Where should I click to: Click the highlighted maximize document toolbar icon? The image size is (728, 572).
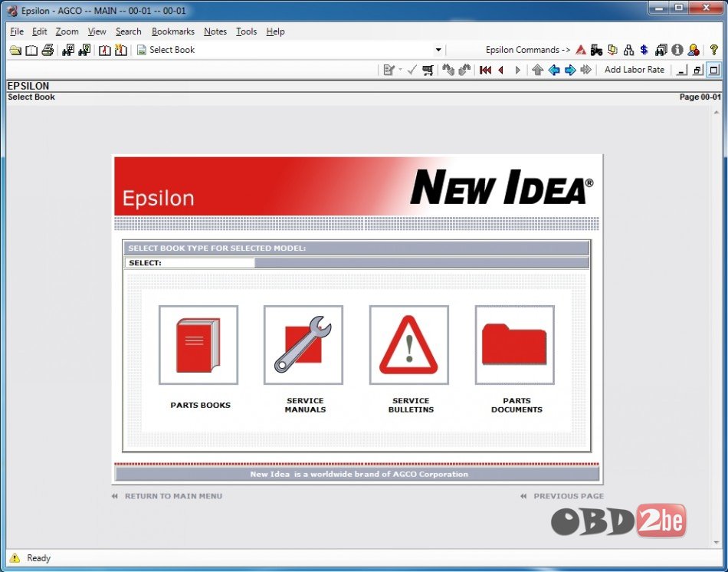713,71
